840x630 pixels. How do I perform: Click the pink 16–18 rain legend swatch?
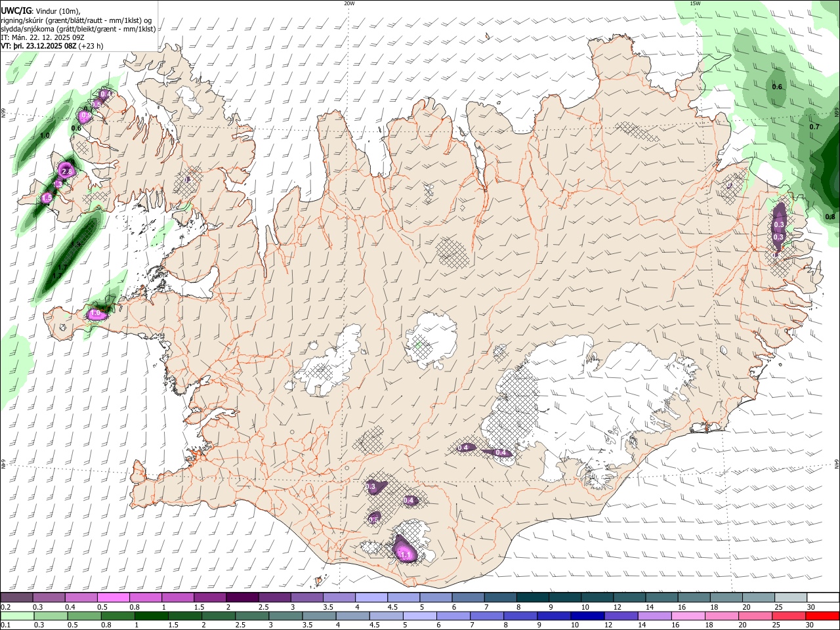click(x=688, y=616)
